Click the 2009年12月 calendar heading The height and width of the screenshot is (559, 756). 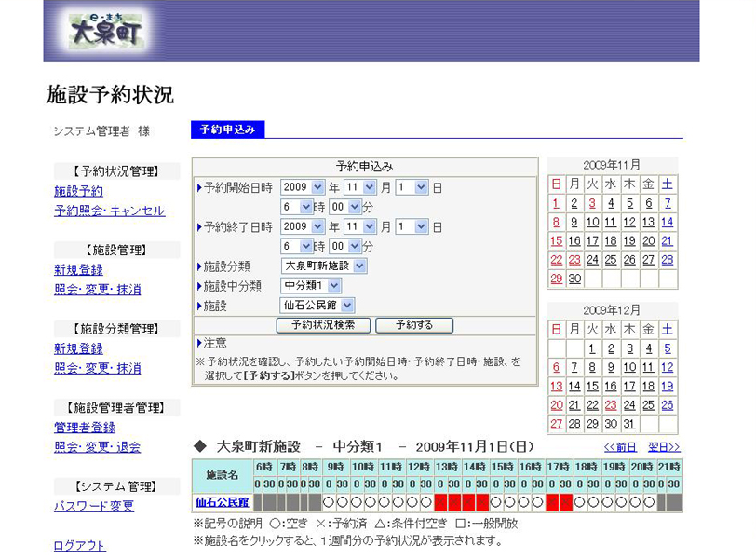pos(612,310)
